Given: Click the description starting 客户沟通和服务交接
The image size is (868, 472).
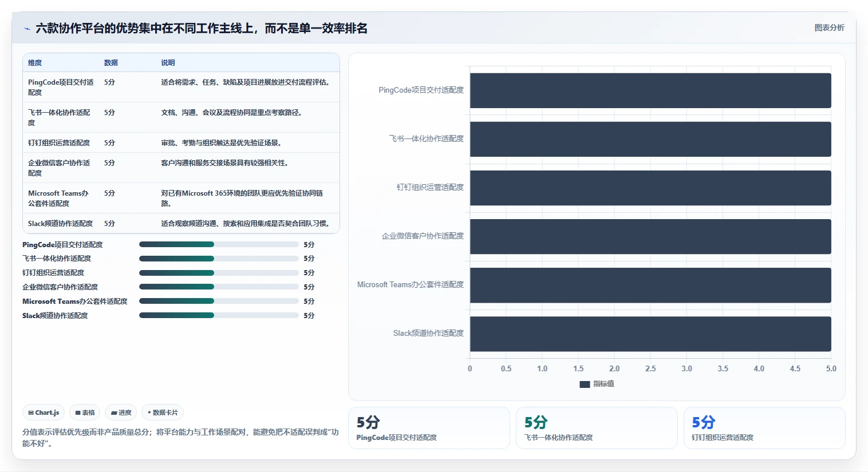Looking at the screenshot, I should 224,162.
